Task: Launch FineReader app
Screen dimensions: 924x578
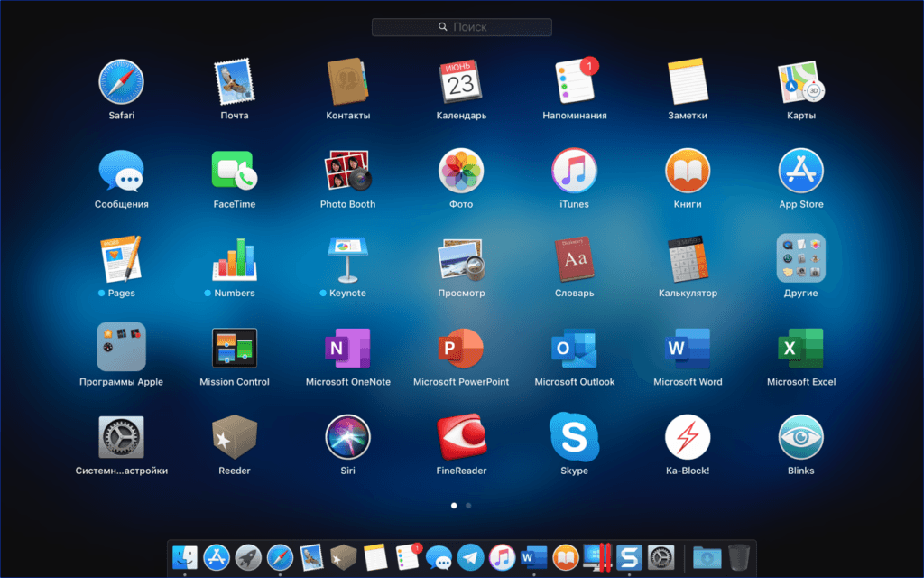Action: (x=461, y=437)
